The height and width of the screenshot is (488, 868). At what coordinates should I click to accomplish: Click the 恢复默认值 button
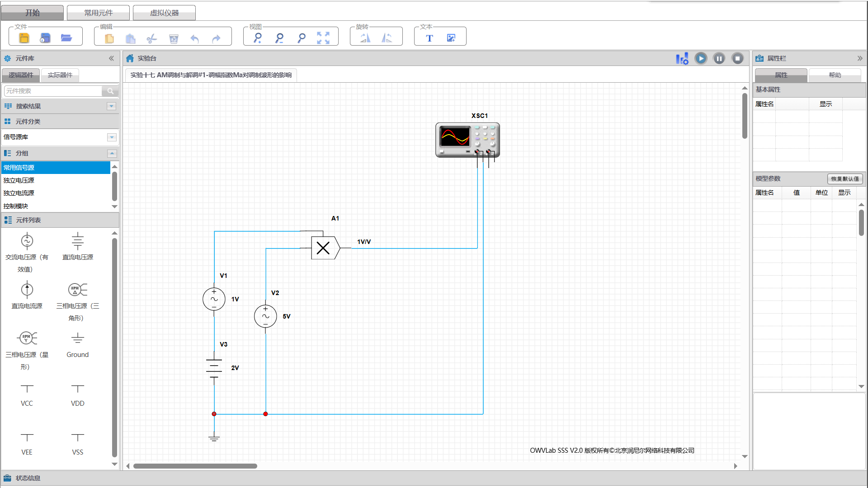tap(845, 179)
